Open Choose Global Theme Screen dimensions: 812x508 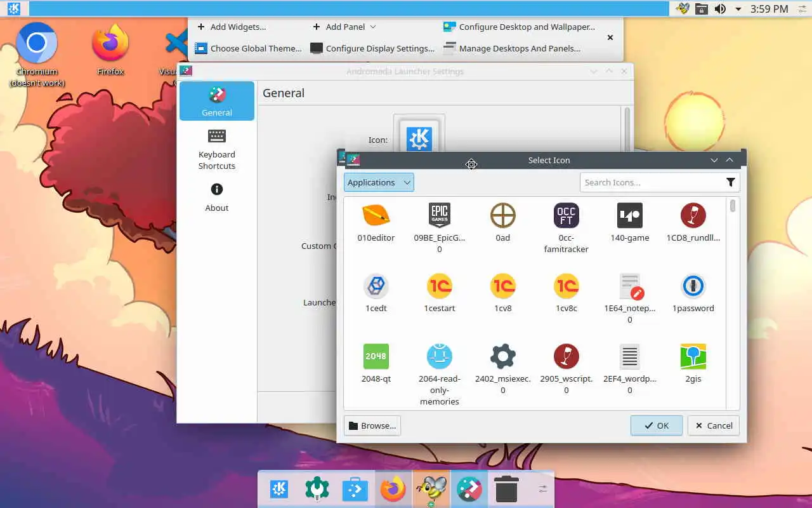(x=248, y=48)
